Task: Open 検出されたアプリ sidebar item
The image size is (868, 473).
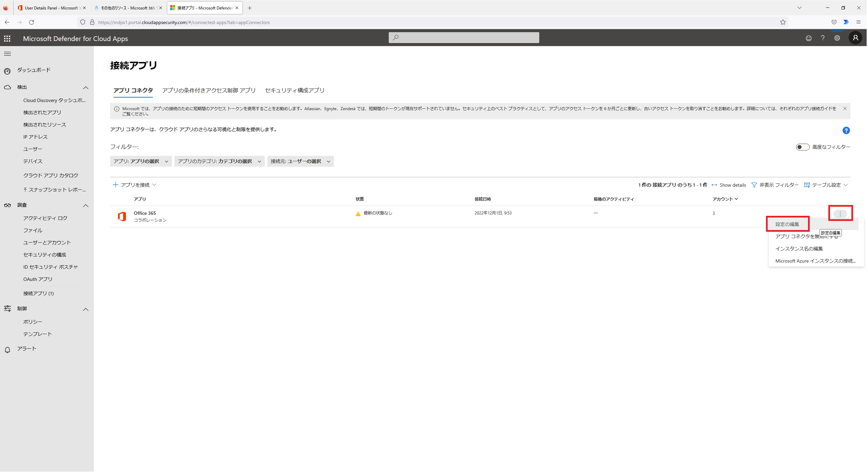Action: [x=42, y=113]
